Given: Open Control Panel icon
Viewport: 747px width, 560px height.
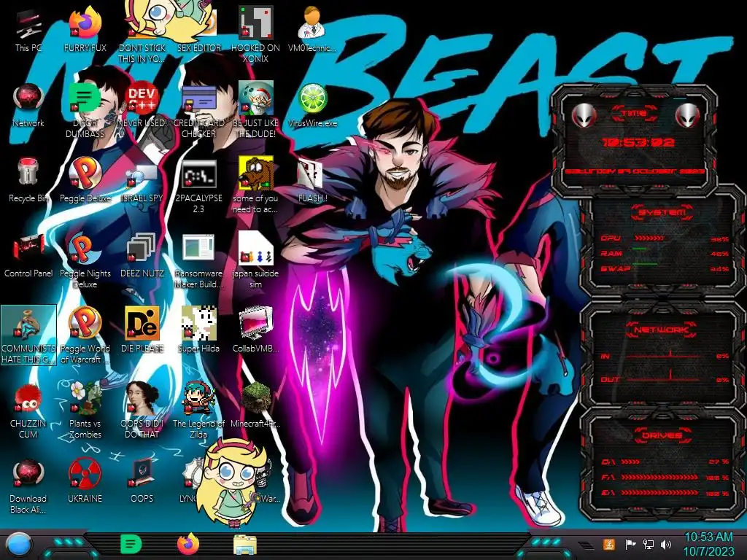Looking at the screenshot, I should tap(28, 256).
